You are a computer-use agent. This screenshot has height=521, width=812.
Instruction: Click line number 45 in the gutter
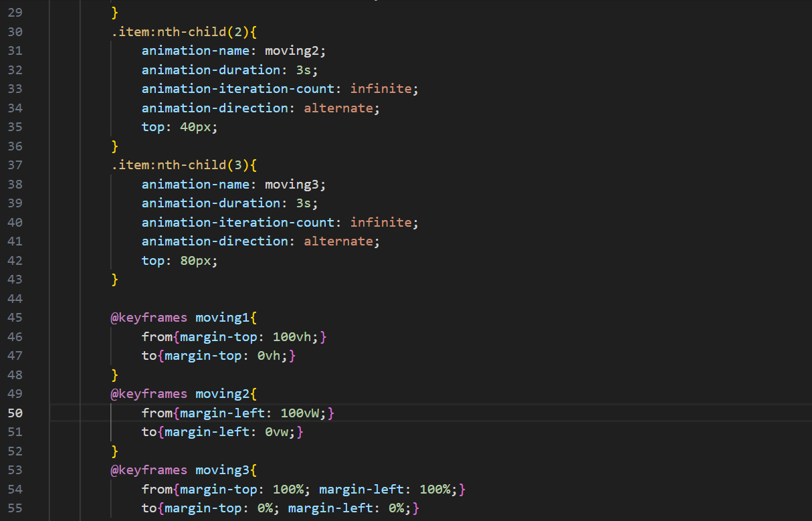[x=15, y=318]
